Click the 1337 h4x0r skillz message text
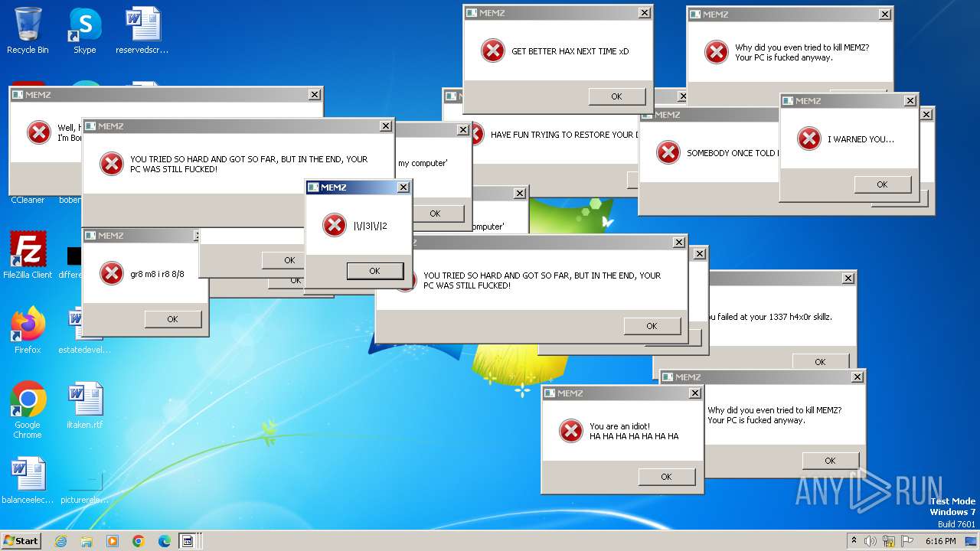980x551 pixels. pos(769,317)
